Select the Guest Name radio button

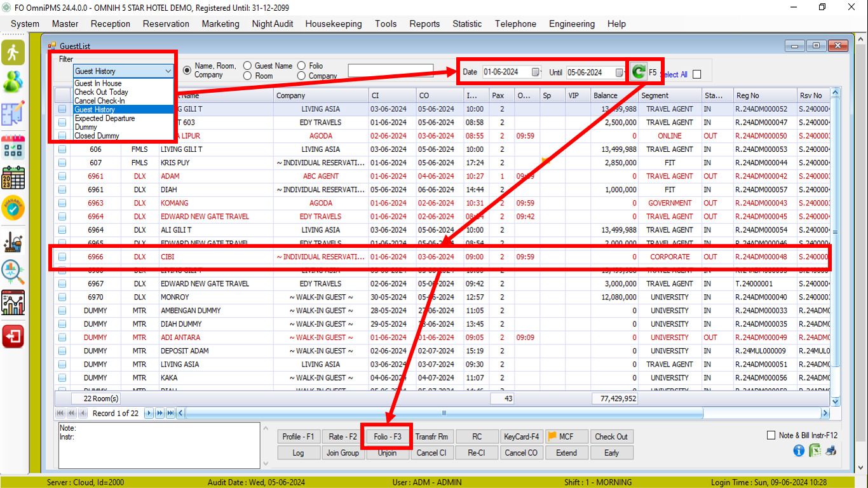pos(248,65)
